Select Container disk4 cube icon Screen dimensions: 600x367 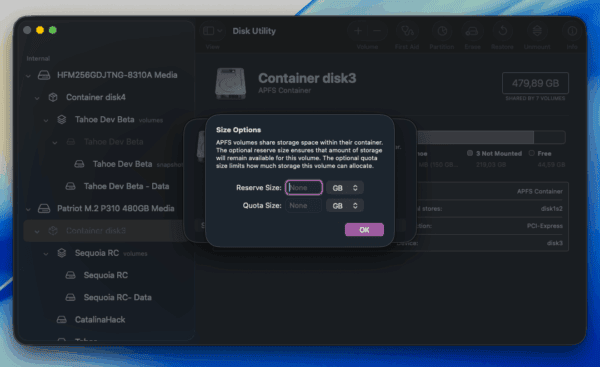[53, 97]
